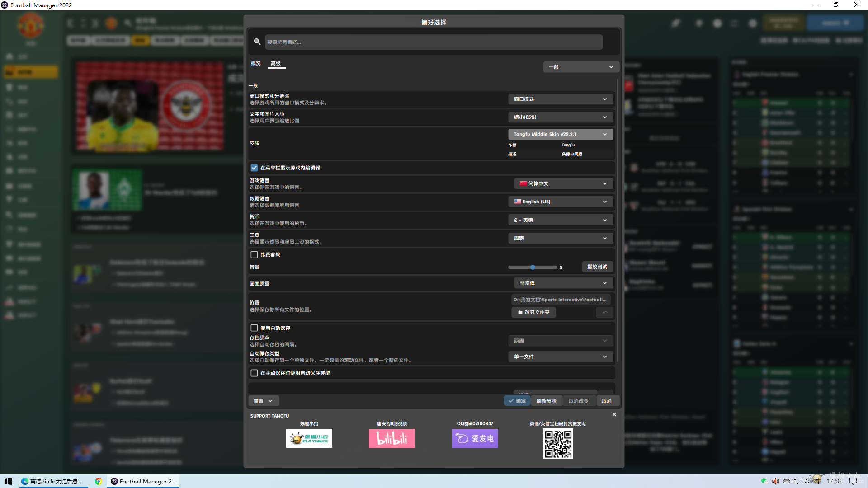Open the Tangfu Middle Skin dropdown

tap(561, 134)
